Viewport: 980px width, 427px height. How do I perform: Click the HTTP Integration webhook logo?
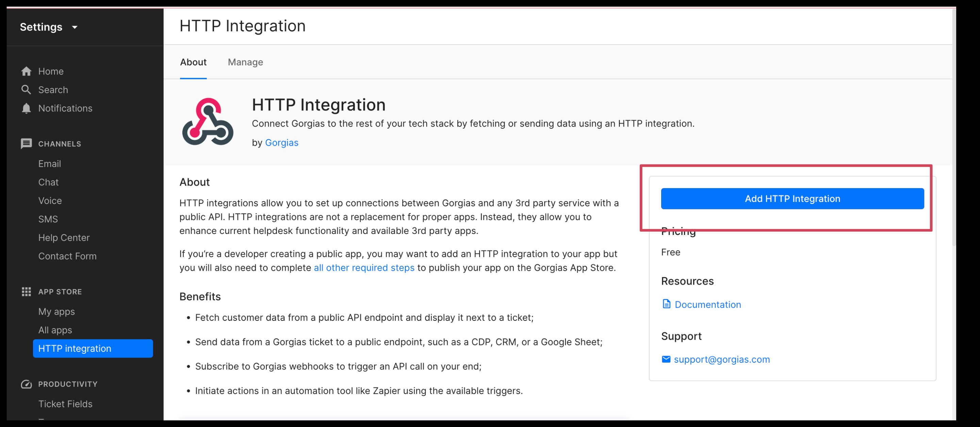208,122
